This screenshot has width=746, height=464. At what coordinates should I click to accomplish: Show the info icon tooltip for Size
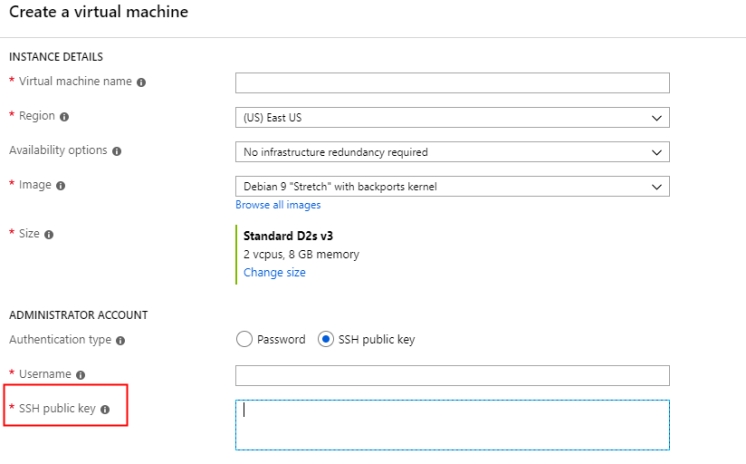pyautogui.click(x=49, y=234)
